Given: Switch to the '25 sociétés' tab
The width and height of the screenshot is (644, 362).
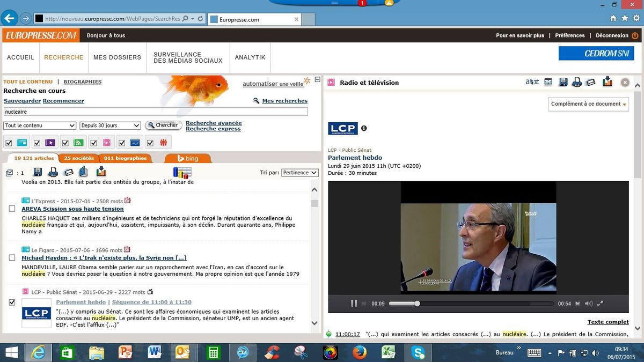Looking at the screenshot, I should click(x=79, y=158).
